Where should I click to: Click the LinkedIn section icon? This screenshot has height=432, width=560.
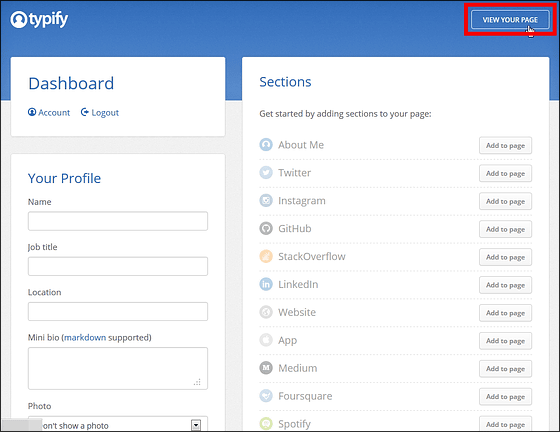(x=266, y=284)
